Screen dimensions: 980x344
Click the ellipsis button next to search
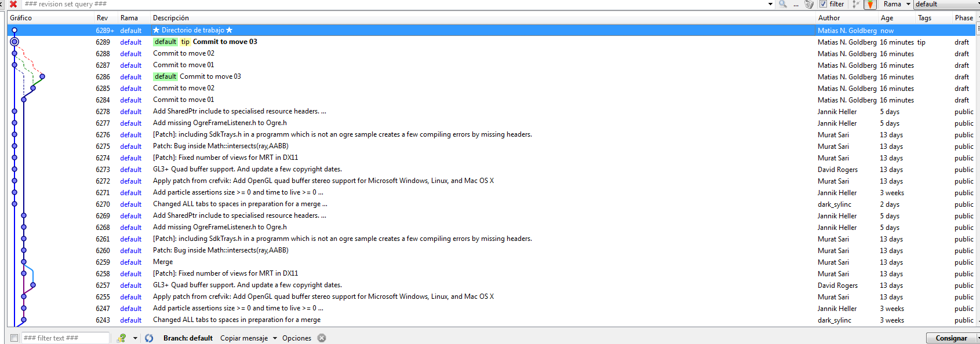click(796, 5)
